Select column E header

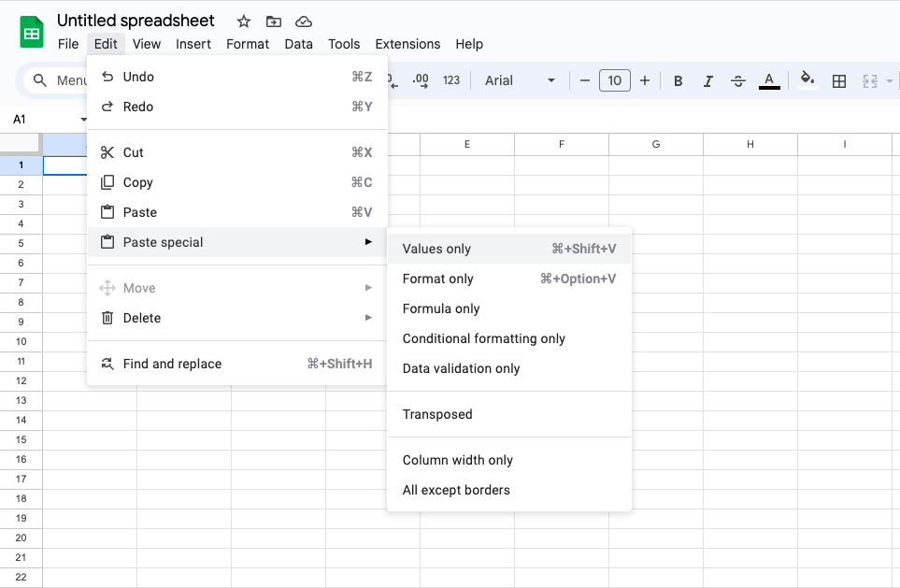pos(467,145)
